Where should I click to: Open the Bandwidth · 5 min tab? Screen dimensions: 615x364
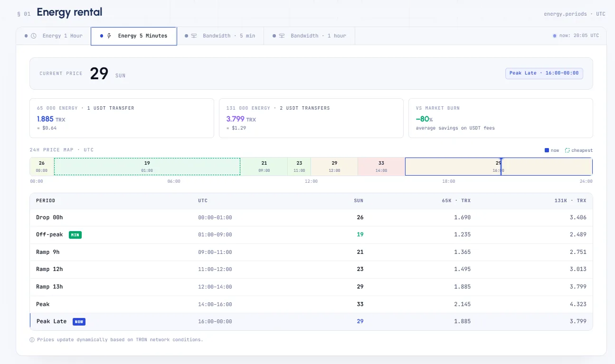(220, 36)
